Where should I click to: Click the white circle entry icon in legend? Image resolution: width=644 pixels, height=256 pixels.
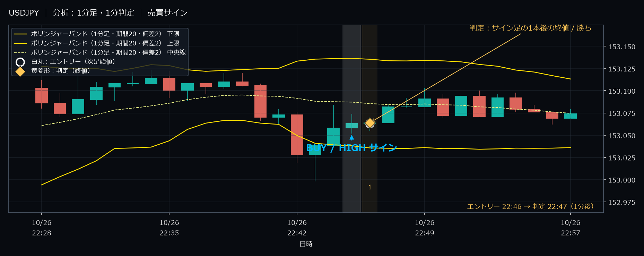coord(20,62)
